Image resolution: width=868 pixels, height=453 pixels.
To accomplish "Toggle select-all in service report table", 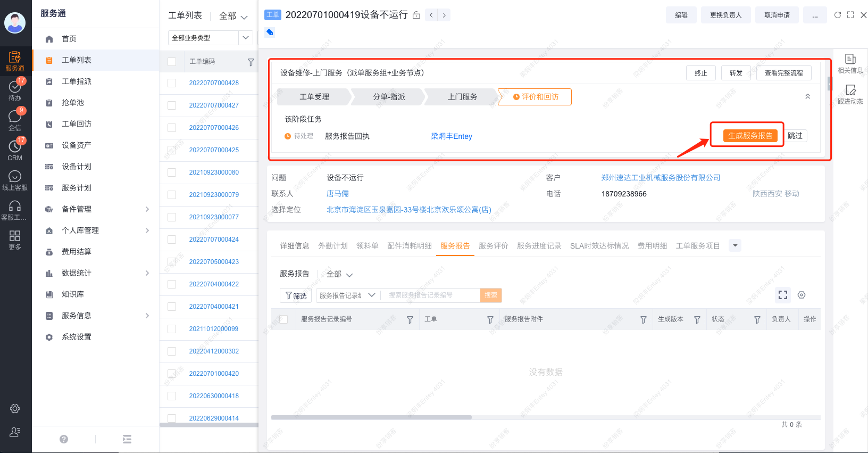I will pyautogui.click(x=283, y=319).
